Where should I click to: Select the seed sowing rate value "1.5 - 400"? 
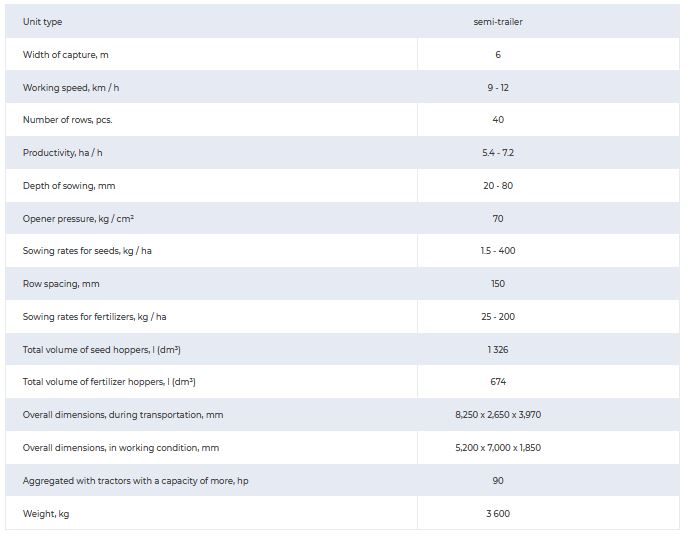pos(498,251)
